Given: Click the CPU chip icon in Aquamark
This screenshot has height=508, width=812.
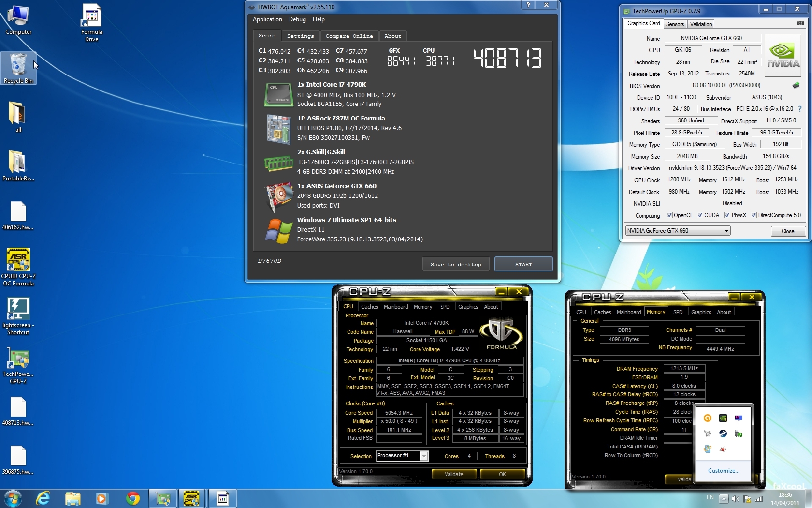Looking at the screenshot, I should click(278, 94).
